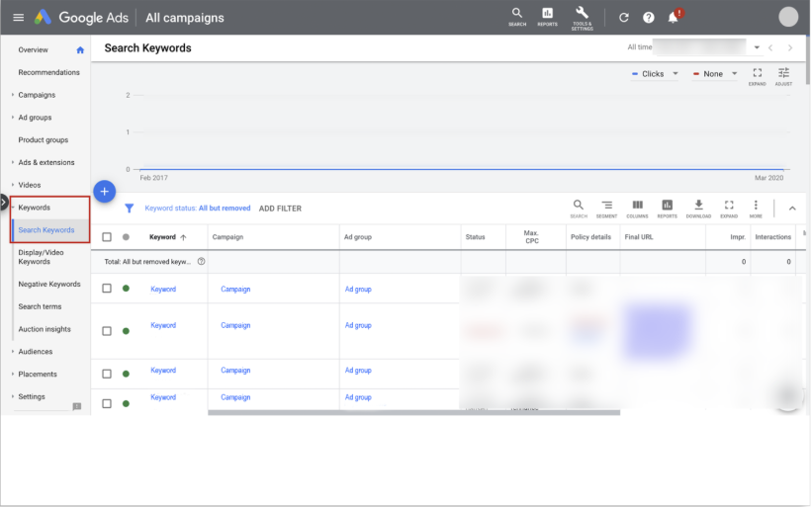Open Search terms page
This screenshot has height=507, width=812.
coord(40,306)
